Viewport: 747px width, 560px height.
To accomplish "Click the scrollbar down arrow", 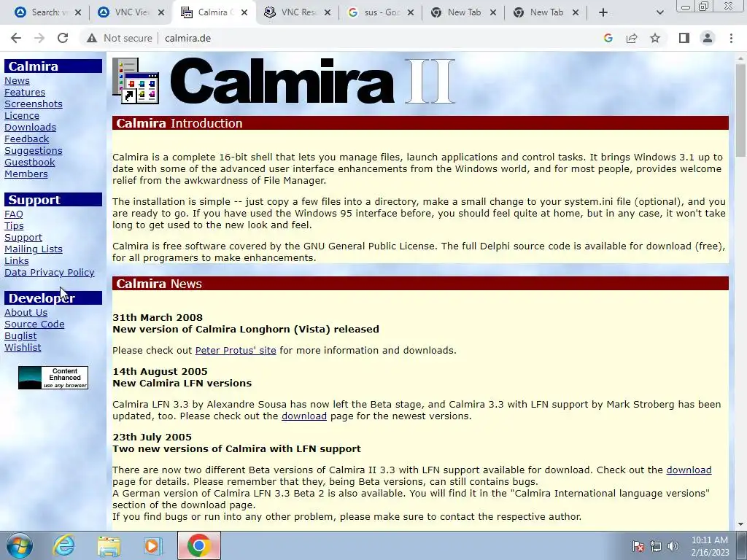I will coord(740,524).
